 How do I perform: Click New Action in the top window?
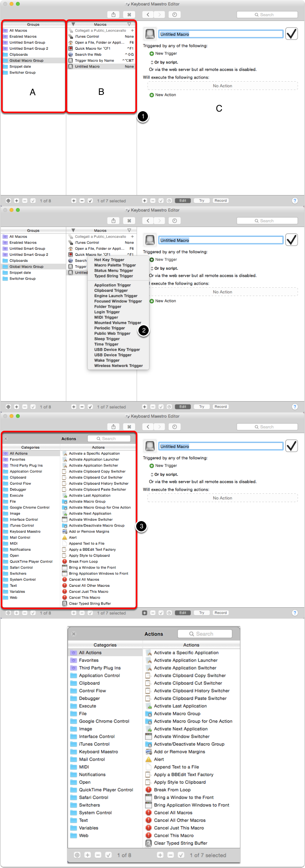click(x=163, y=95)
